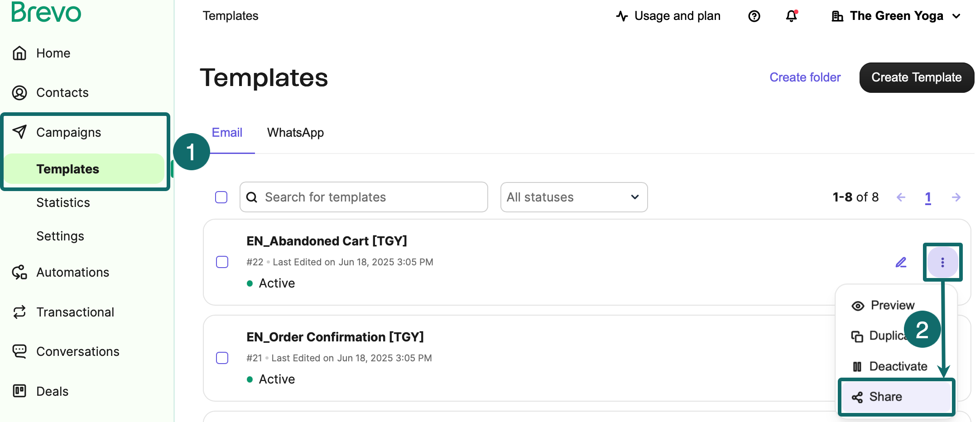Tick the select-all templates checkbox
Image resolution: width=980 pixels, height=422 pixels.
pyautogui.click(x=221, y=197)
